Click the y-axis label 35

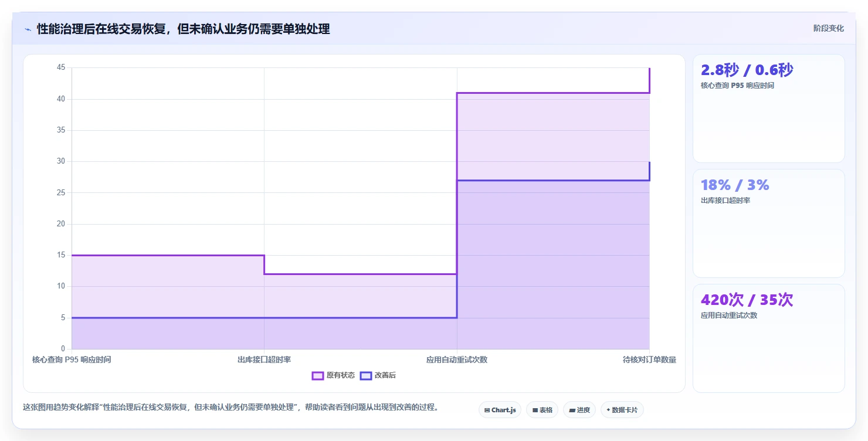(61, 130)
